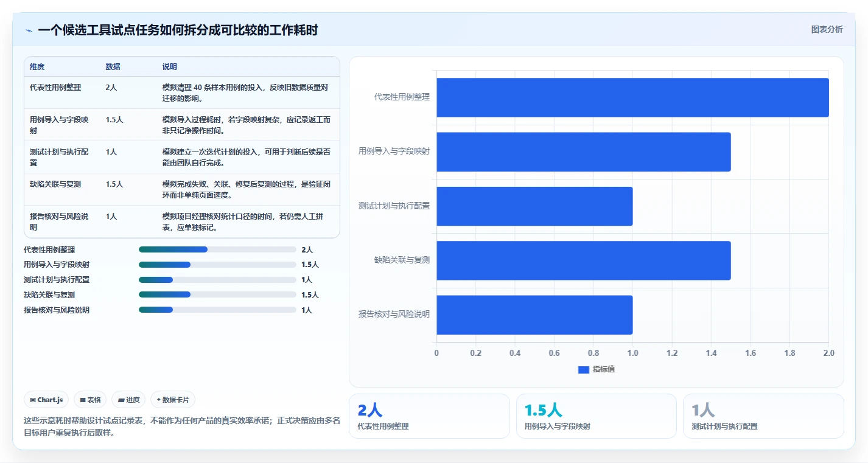This screenshot has width=868, height=463.
Task: Click the chart bar for 缺陷关联与复测
Action: tap(583, 260)
